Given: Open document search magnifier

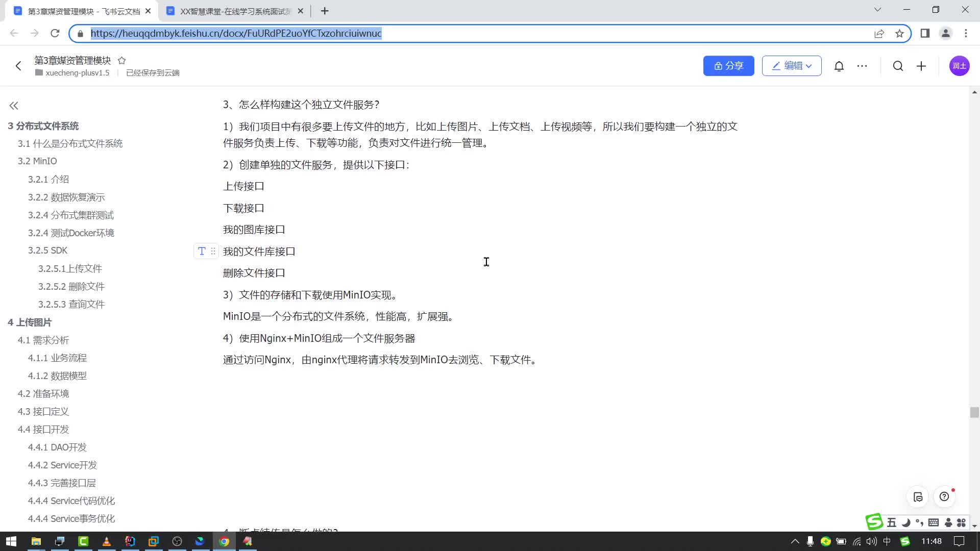Looking at the screenshot, I should point(898,66).
